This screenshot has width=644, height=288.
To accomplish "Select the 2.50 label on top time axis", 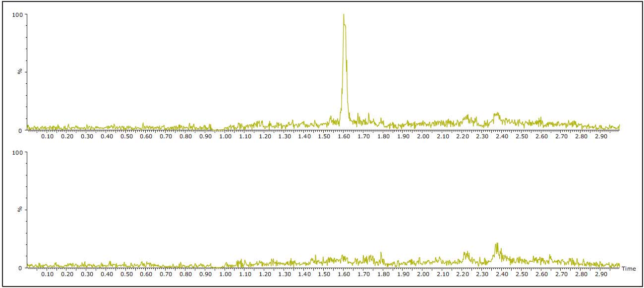I will click(x=522, y=136).
